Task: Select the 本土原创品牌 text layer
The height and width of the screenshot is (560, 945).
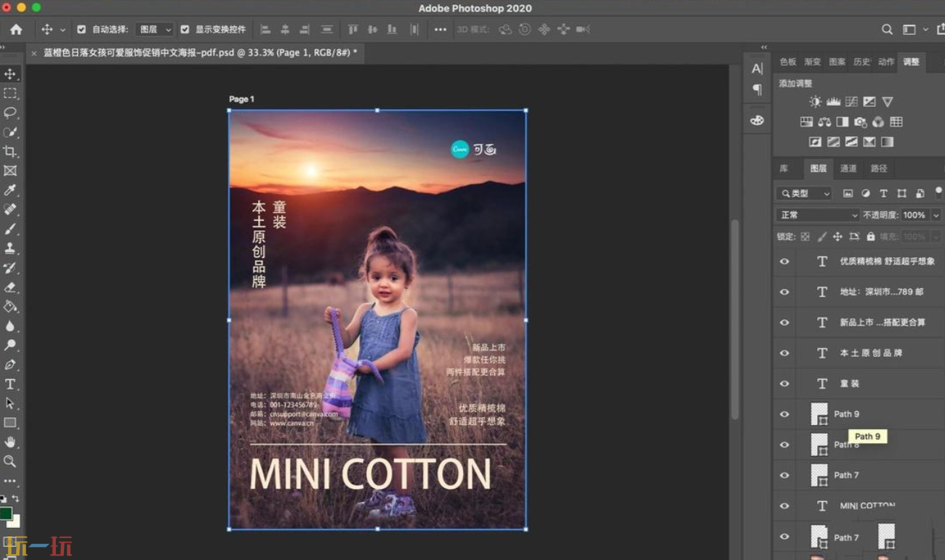Action: pyautogui.click(x=871, y=353)
